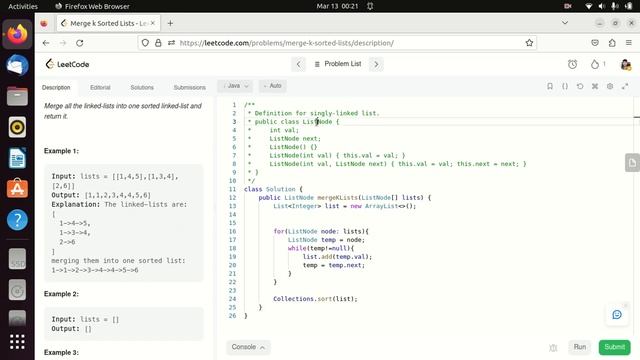The height and width of the screenshot is (360, 640).
Task: Click line 19 list.add(temp.val)
Action: [337, 257]
